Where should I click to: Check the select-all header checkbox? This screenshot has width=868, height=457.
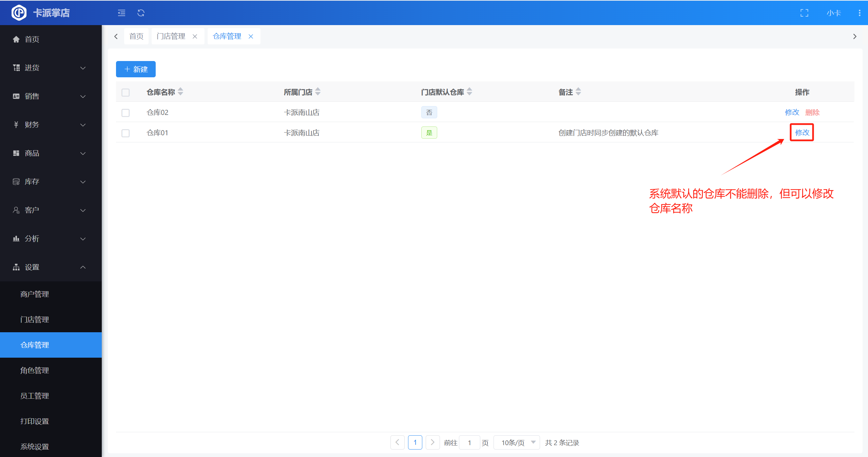(x=126, y=92)
